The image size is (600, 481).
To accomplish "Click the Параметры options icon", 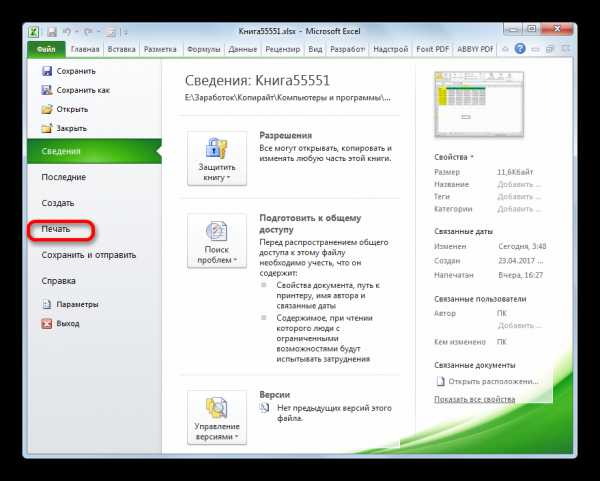I will pos(47,304).
